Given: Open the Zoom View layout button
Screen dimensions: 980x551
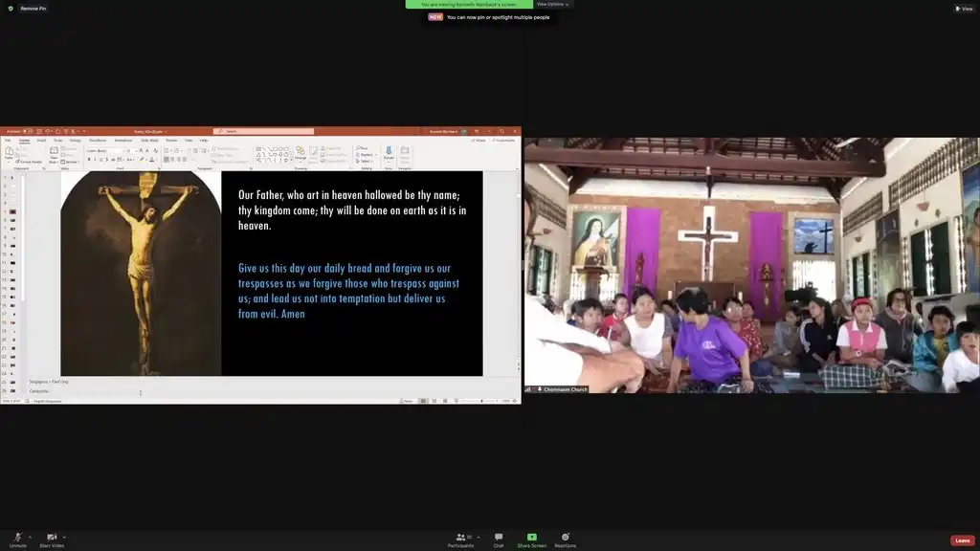Looking at the screenshot, I should pyautogui.click(x=963, y=9).
